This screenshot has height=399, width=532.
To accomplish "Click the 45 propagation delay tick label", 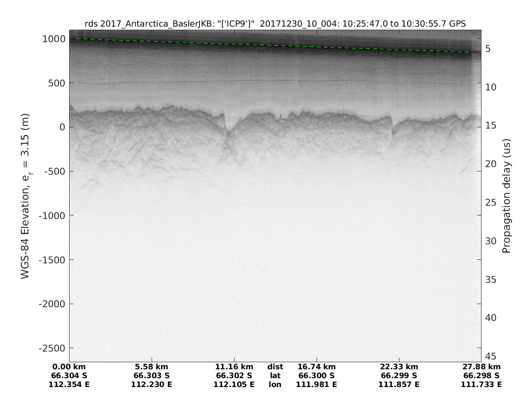I will click(x=490, y=356).
